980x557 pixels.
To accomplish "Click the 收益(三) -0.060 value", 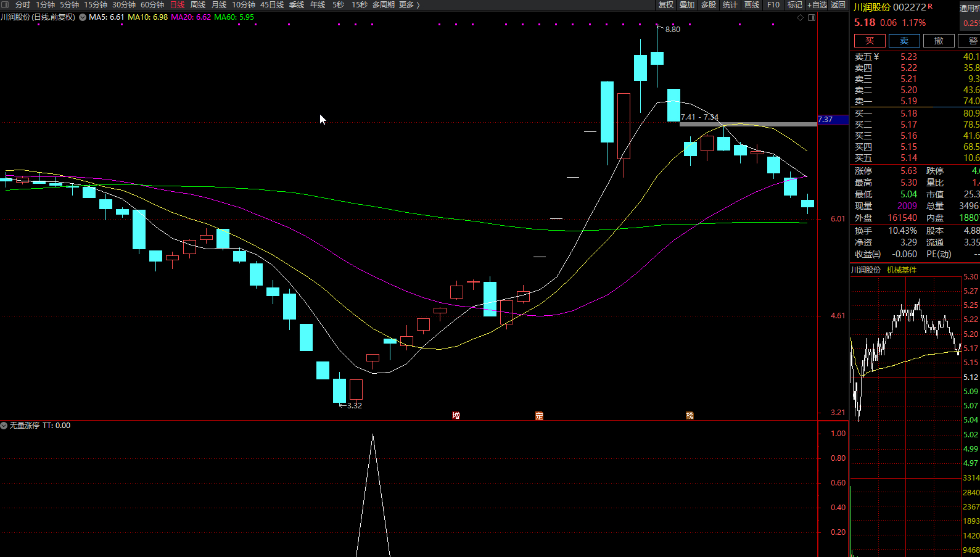I will [904, 254].
